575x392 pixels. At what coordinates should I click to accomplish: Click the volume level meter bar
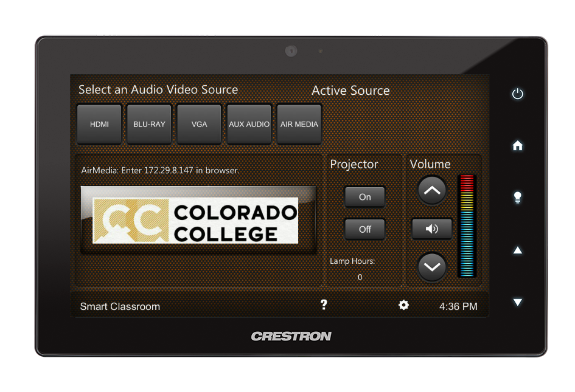[467, 226]
